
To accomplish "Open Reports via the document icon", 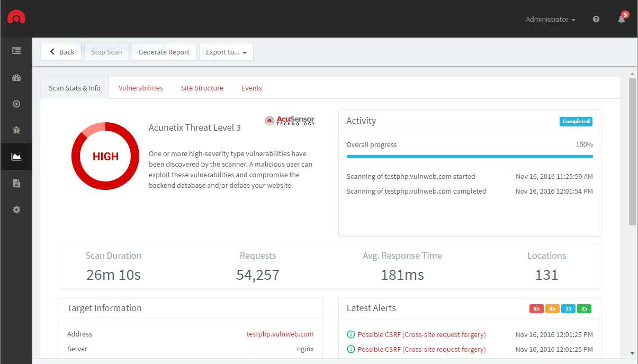I will [x=16, y=183].
